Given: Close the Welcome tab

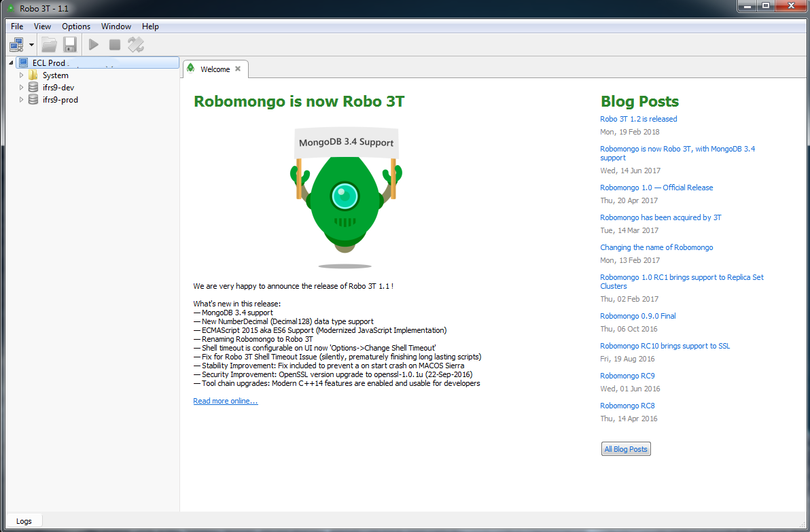Looking at the screenshot, I should pyautogui.click(x=237, y=69).
